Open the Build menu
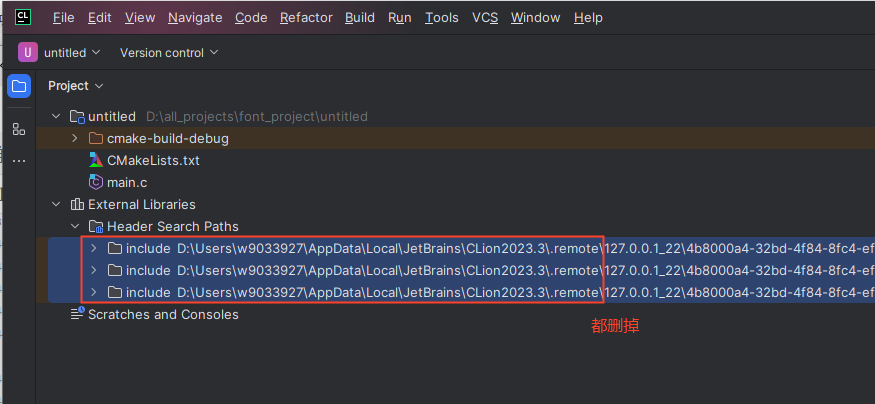The image size is (875, 404). [360, 18]
